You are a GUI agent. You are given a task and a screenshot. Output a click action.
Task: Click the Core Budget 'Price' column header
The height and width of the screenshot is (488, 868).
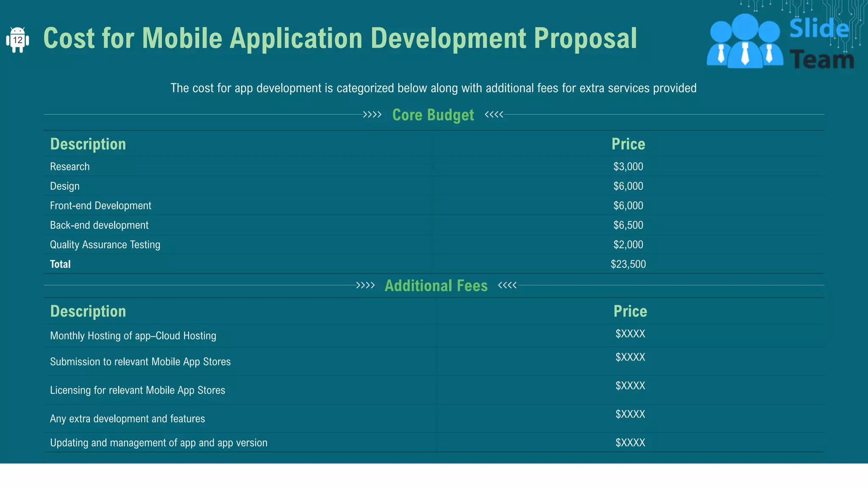pos(628,144)
